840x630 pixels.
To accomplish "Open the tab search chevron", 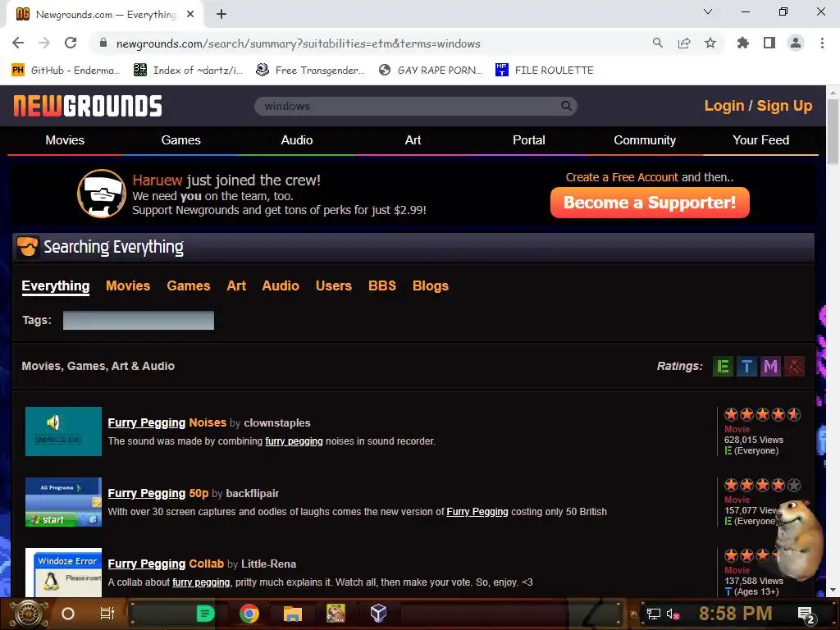I will [708, 11].
